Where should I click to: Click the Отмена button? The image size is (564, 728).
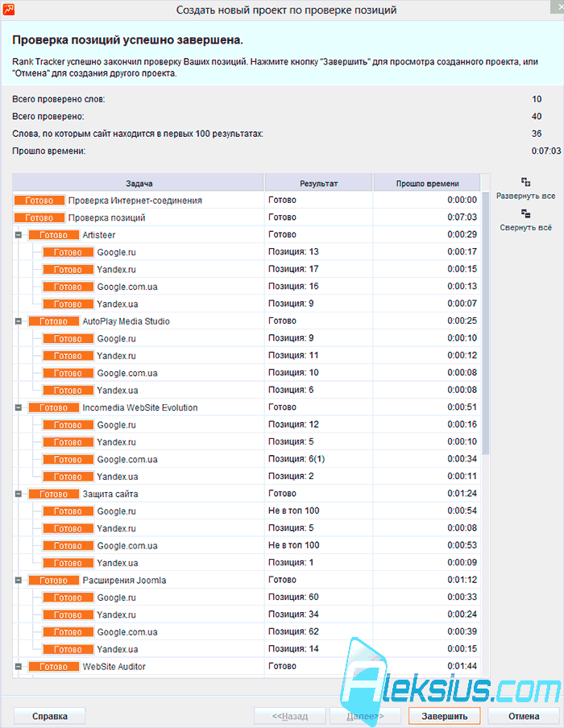(x=524, y=716)
